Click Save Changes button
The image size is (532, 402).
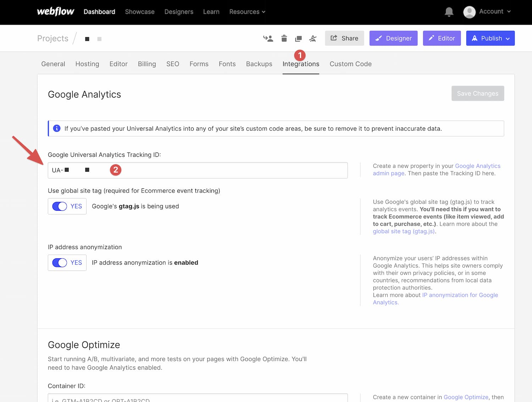478,93
